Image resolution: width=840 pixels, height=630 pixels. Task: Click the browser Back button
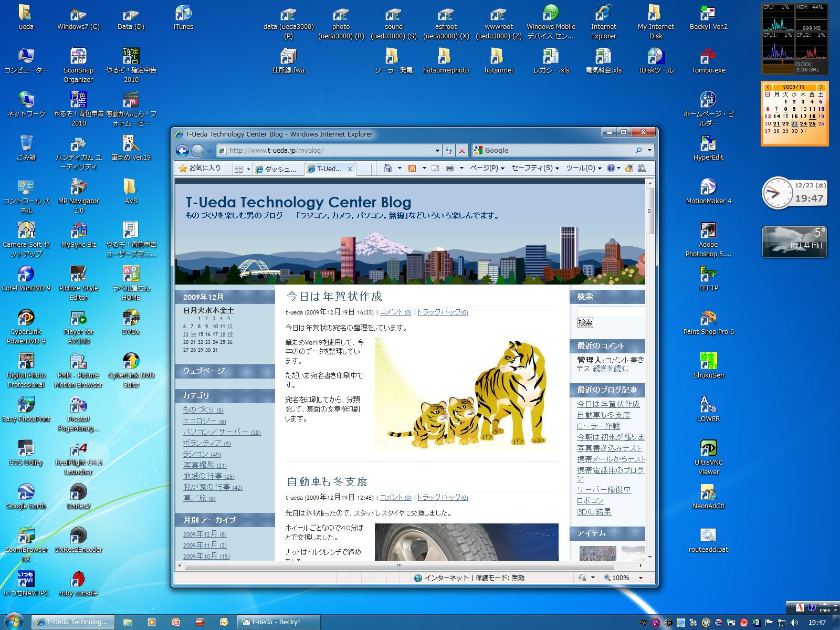(182, 151)
